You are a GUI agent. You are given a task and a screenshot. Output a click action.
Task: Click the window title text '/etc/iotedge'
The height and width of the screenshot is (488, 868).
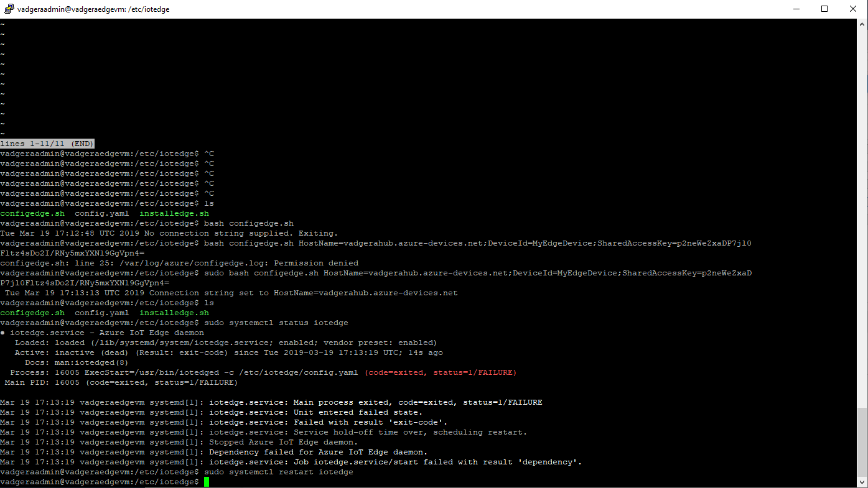pyautogui.click(x=149, y=9)
